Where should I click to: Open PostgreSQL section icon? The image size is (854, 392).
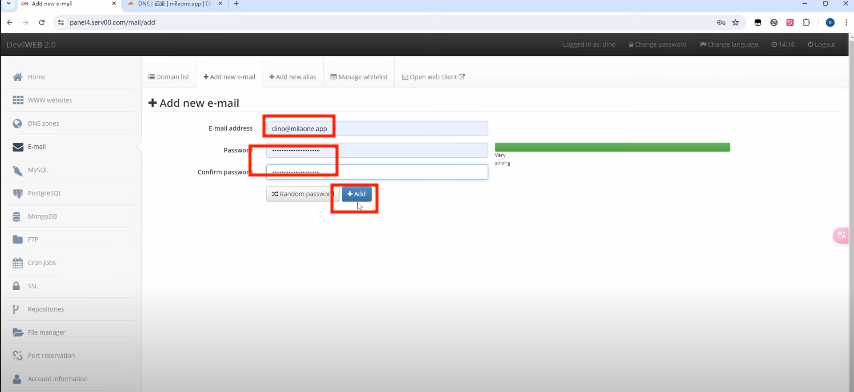[x=17, y=193]
